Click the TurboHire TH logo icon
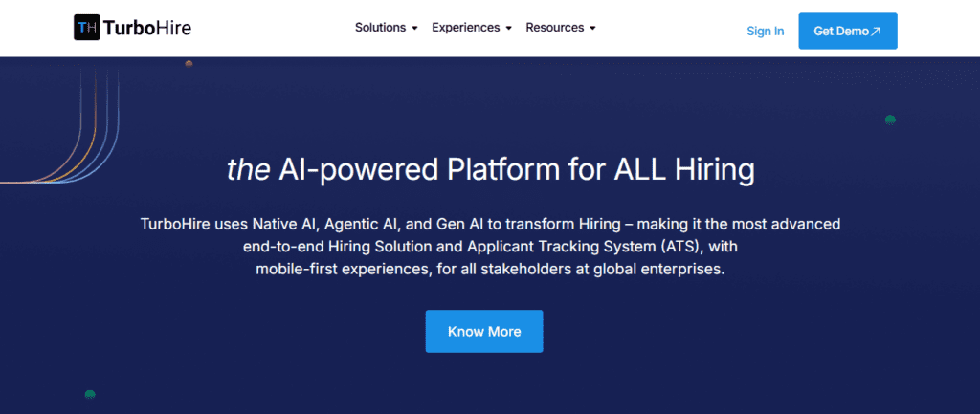The height and width of the screenshot is (414, 980). [x=87, y=28]
